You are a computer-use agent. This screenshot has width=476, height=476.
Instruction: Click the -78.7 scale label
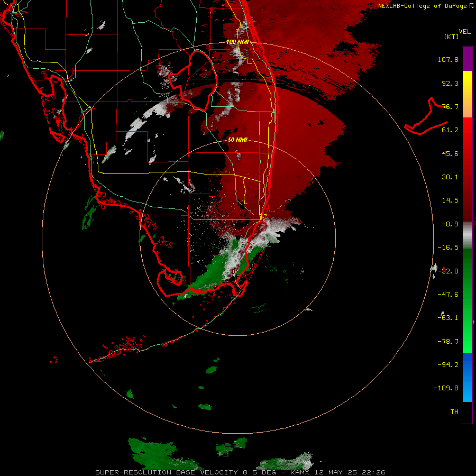coord(448,342)
